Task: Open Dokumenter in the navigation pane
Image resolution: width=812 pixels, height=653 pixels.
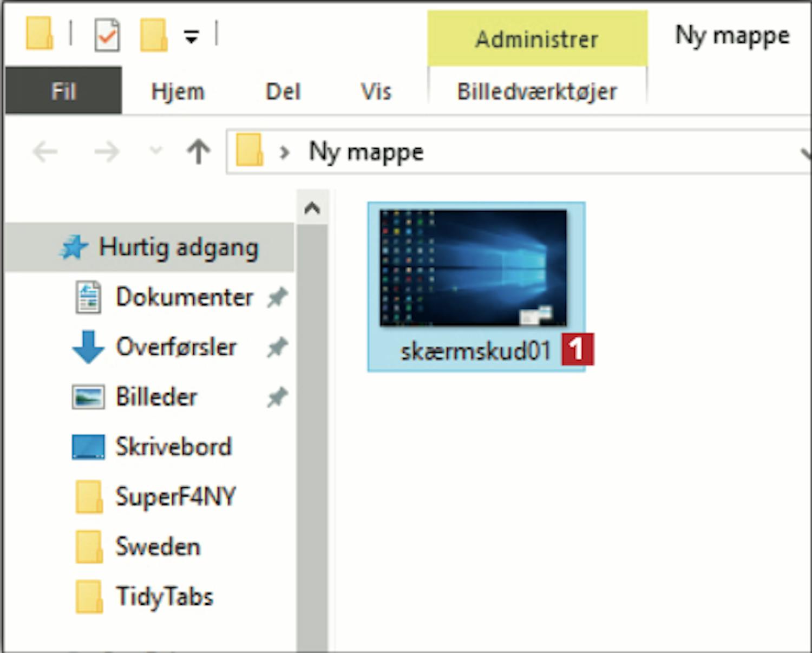Action: pyautogui.click(x=184, y=297)
